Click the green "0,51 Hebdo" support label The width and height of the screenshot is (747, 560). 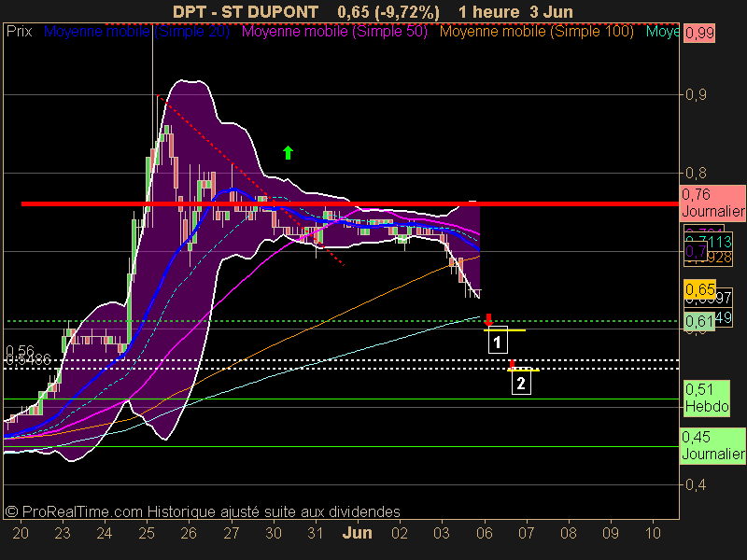[707, 399]
